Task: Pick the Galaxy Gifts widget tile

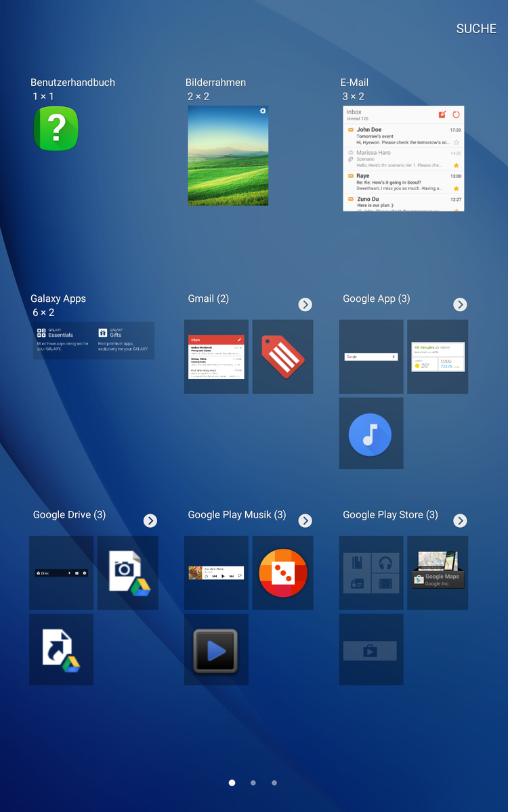Action: [x=125, y=340]
